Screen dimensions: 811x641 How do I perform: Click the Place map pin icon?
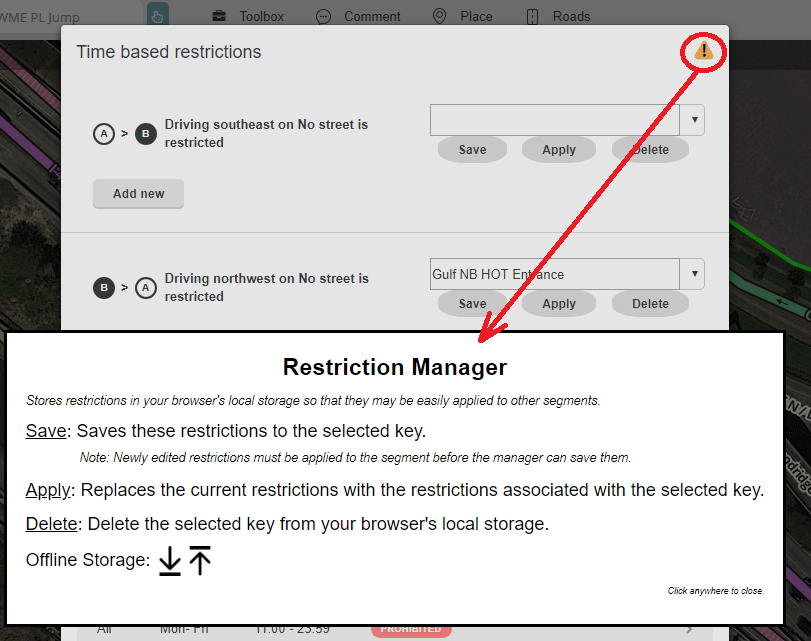click(439, 16)
